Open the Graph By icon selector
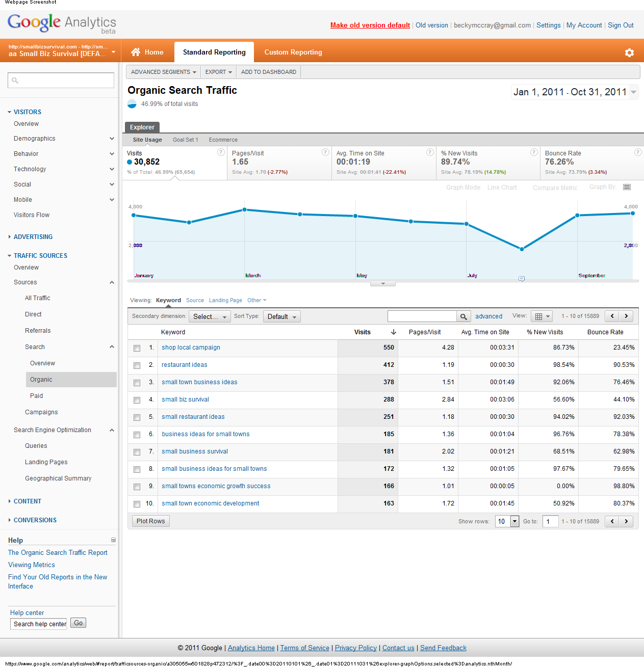 pyautogui.click(x=627, y=187)
